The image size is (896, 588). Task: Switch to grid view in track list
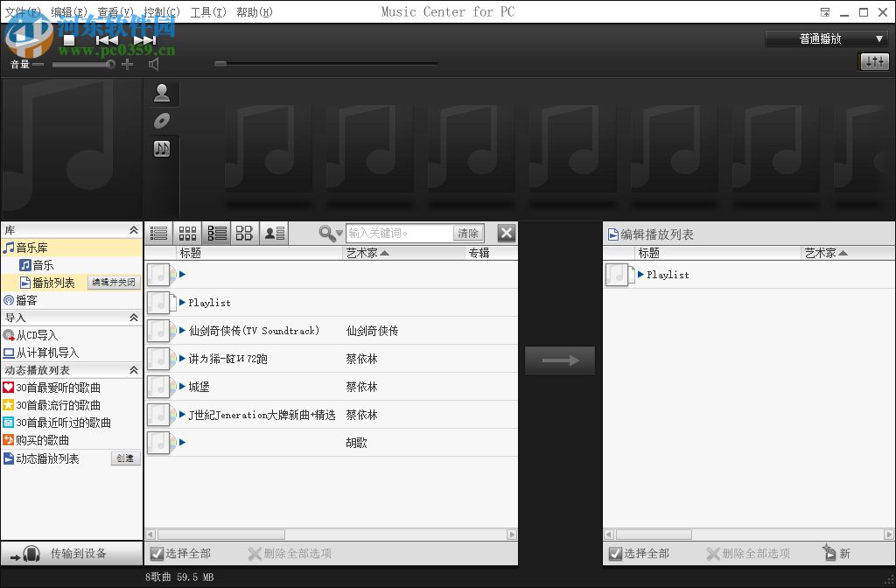point(187,232)
